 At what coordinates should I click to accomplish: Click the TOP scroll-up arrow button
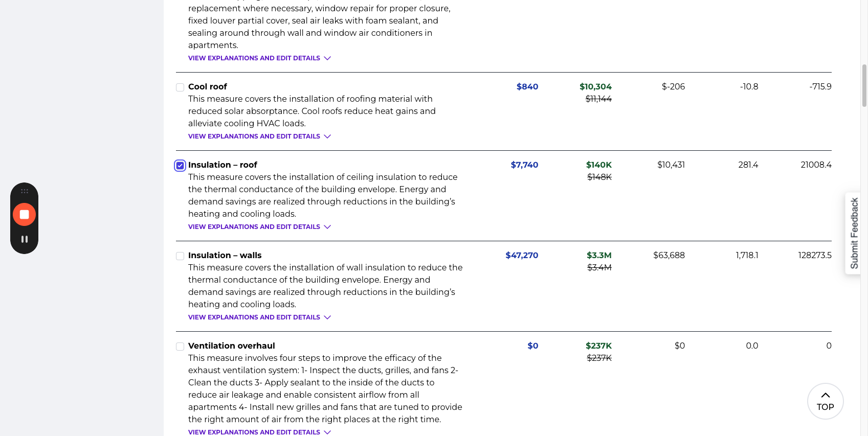coord(825,401)
